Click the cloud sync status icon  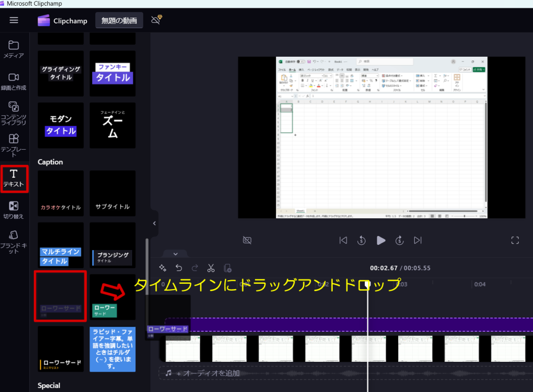(156, 20)
